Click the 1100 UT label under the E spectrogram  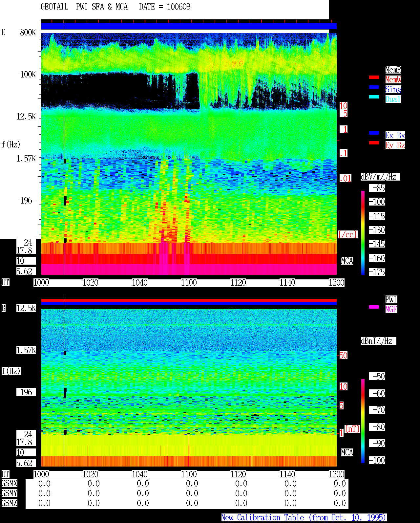pos(189,283)
